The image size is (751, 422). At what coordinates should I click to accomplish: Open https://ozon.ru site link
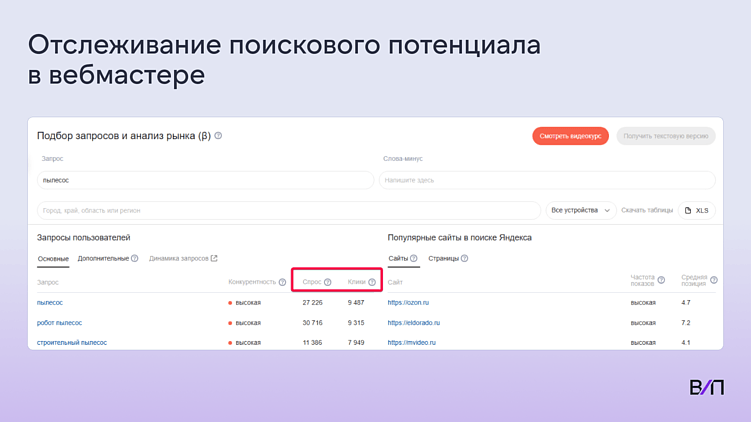408,303
